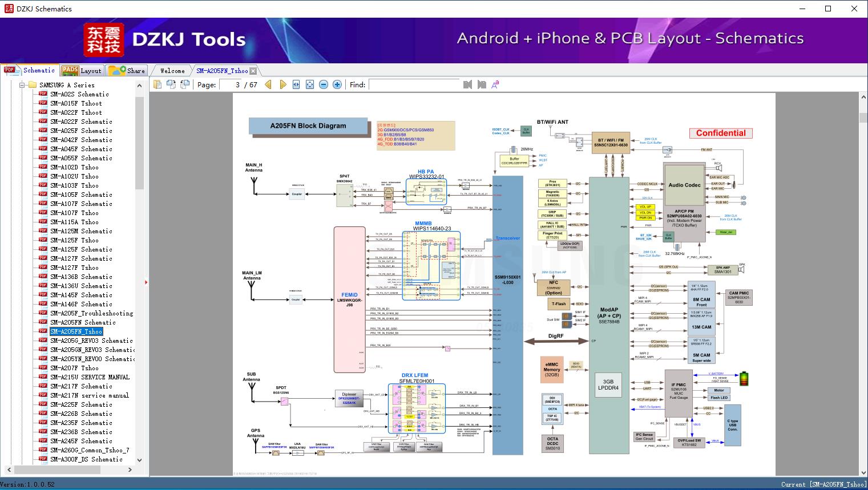The height and width of the screenshot is (490, 868).
Task: Click the document viewer vertical scrollbar thumb
Action: point(863,118)
